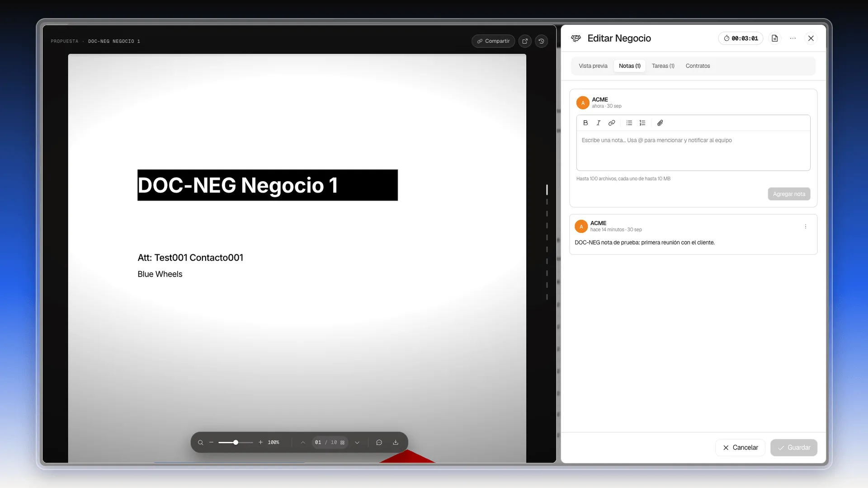Screen dimensions: 868x488
Task: Attach a file with paperclip icon
Action: point(660,123)
